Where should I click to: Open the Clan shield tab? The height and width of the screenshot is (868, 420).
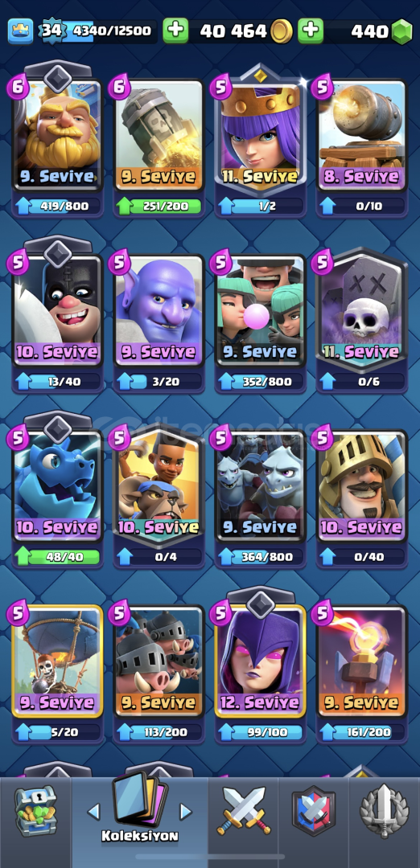[314, 810]
